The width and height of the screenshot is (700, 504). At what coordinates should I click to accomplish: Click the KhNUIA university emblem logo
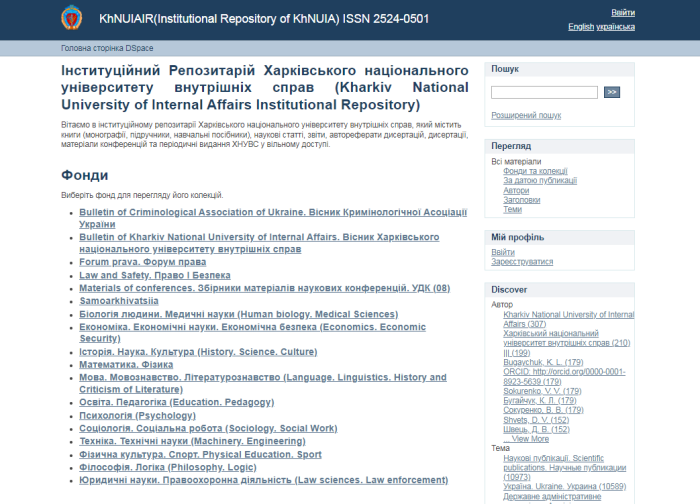click(x=75, y=19)
